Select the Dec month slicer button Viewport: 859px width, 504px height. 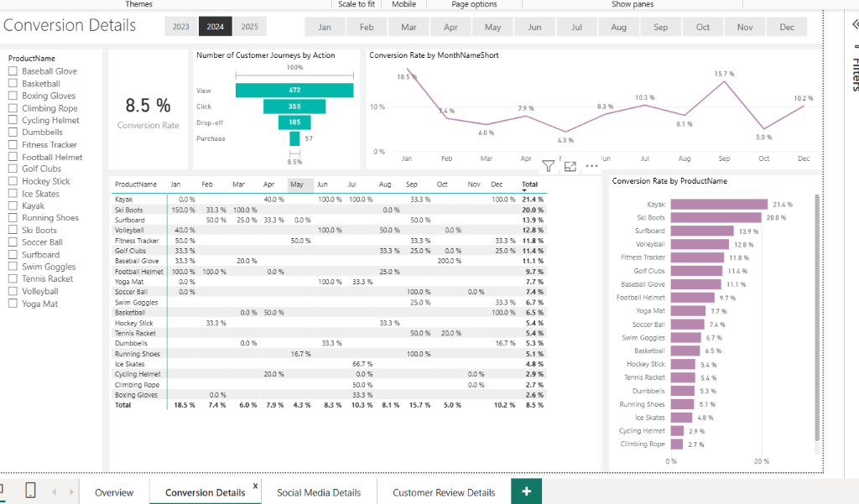click(787, 27)
